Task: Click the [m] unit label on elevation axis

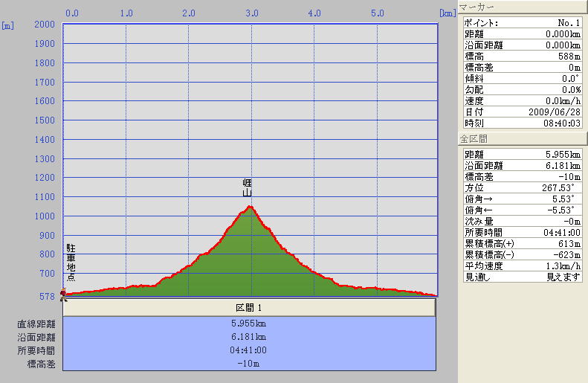Action: click(x=8, y=26)
